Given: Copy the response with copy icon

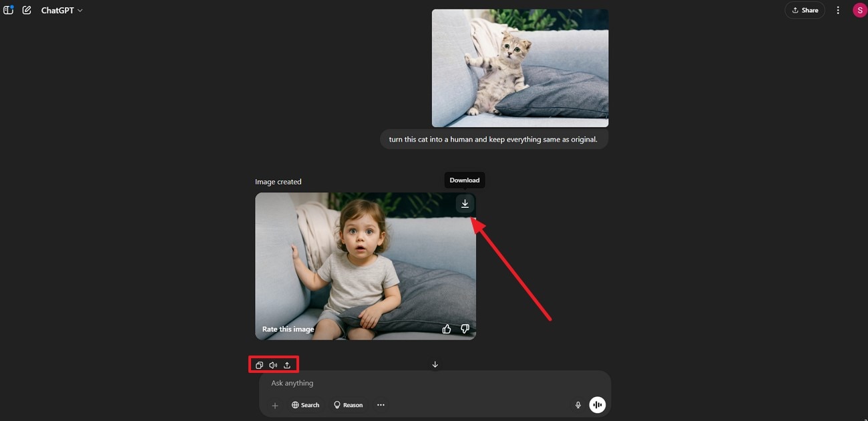Looking at the screenshot, I should pyautogui.click(x=259, y=365).
